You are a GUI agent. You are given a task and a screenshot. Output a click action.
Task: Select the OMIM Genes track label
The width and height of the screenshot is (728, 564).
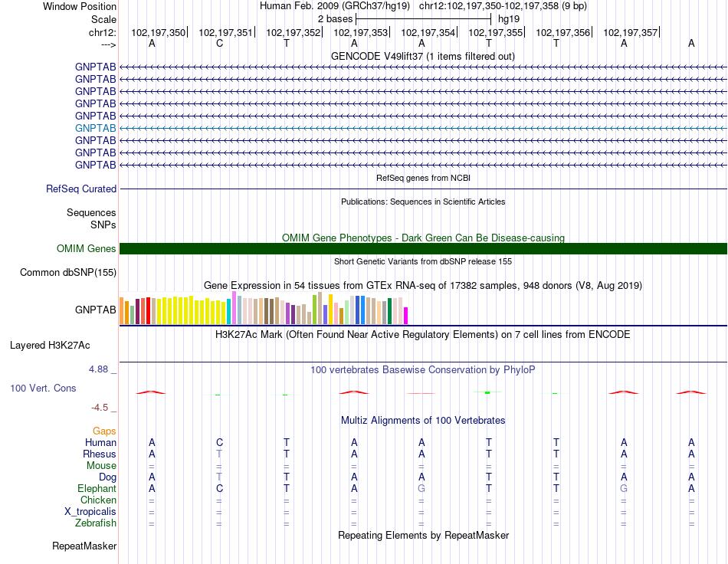point(86,249)
